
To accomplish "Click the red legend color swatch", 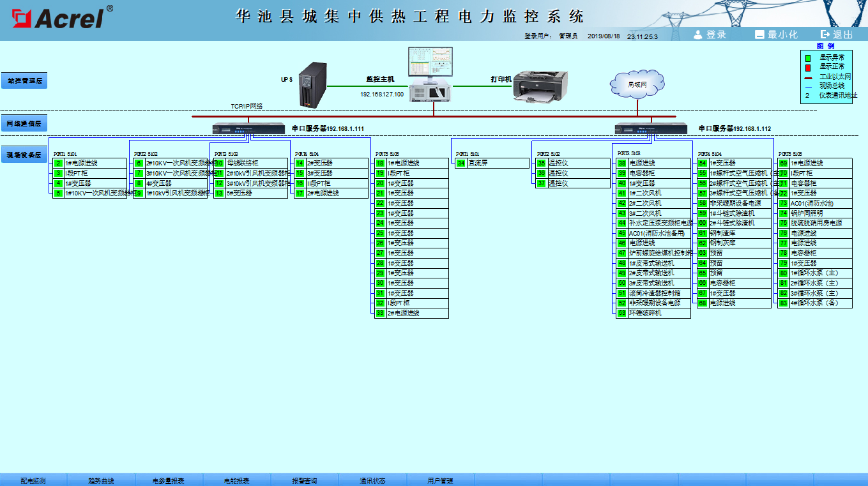I will point(807,67).
